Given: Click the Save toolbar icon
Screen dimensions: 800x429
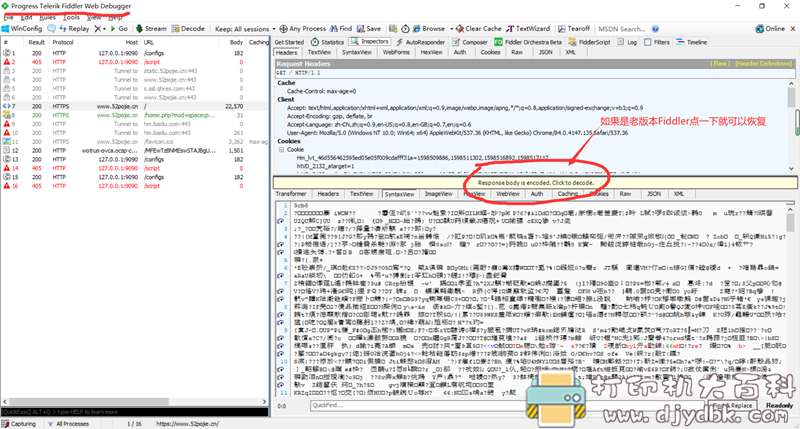Looking at the screenshot, I should (x=369, y=29).
